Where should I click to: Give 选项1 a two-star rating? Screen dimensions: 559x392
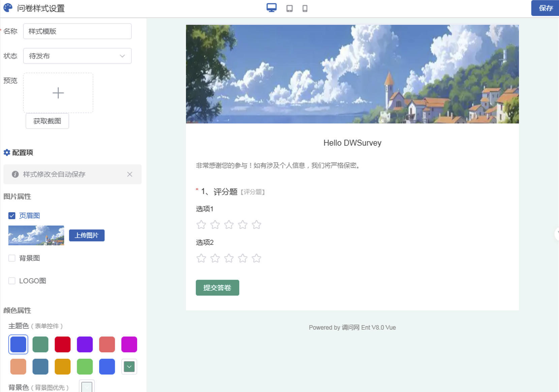tap(215, 225)
